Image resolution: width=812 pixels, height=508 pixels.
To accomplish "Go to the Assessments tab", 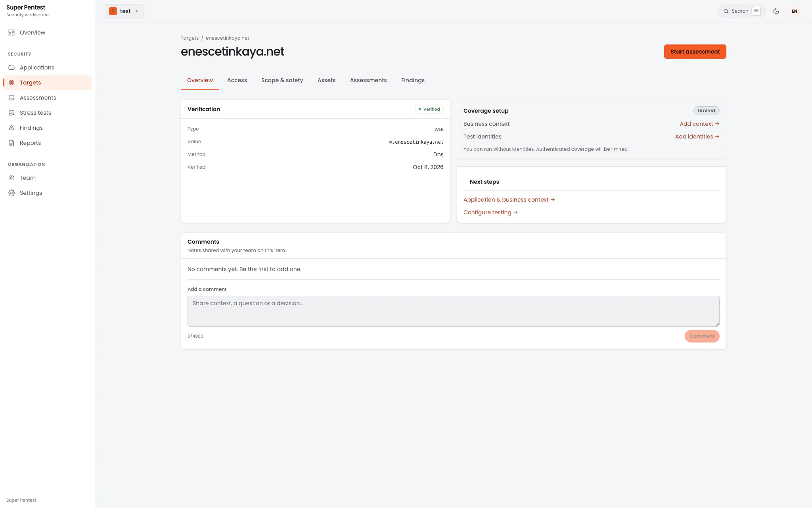I will 368,80.
